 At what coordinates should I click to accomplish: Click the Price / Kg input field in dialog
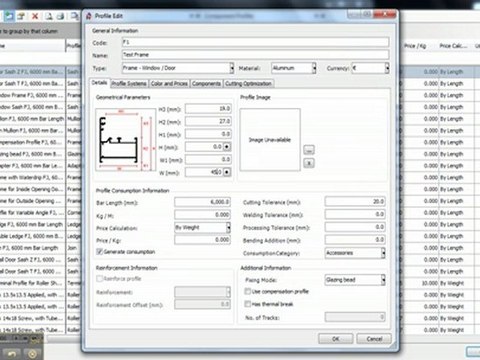(202, 240)
